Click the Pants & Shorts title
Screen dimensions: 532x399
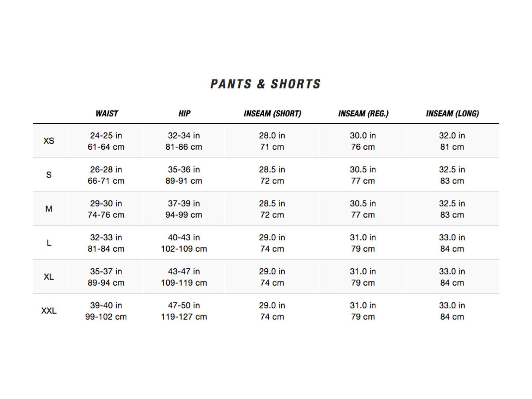[x=265, y=84]
